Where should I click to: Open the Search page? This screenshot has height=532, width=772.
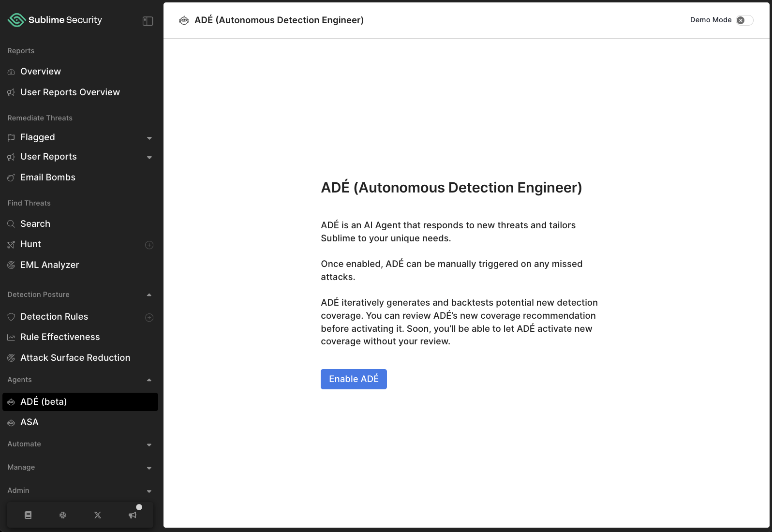pos(35,224)
